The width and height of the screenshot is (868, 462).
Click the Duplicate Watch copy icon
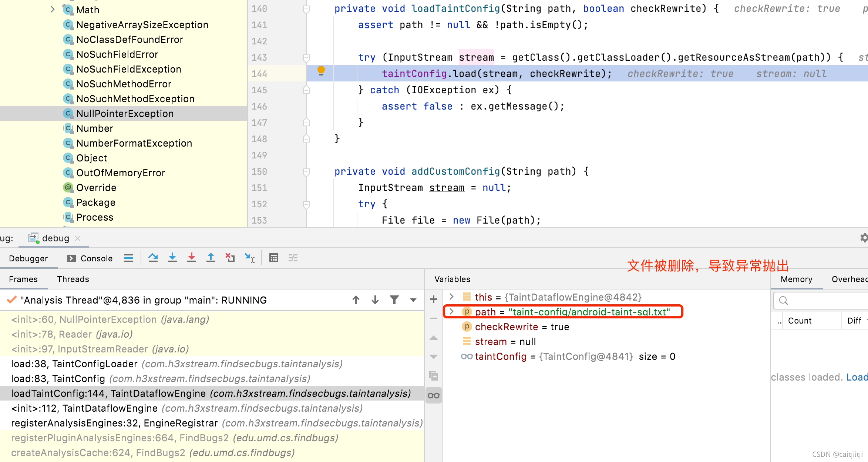tap(434, 376)
